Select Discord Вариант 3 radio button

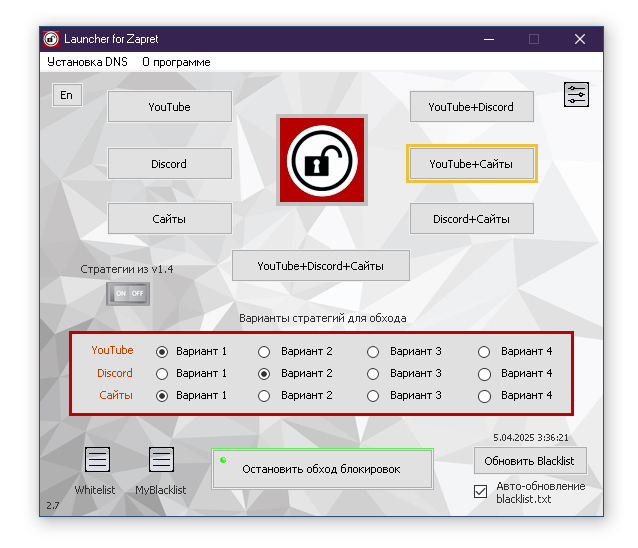click(x=373, y=373)
